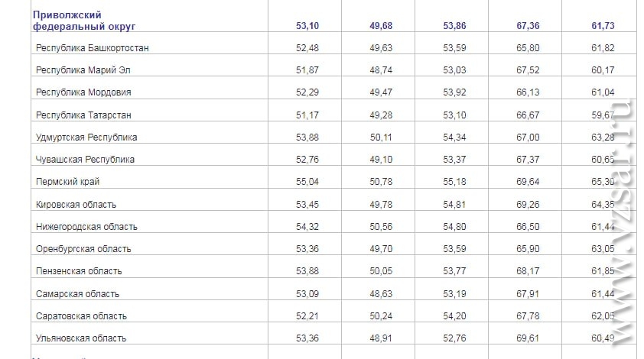The width and height of the screenshot is (644, 359).
Task: Click the Кировская область row name
Action: coord(76,205)
